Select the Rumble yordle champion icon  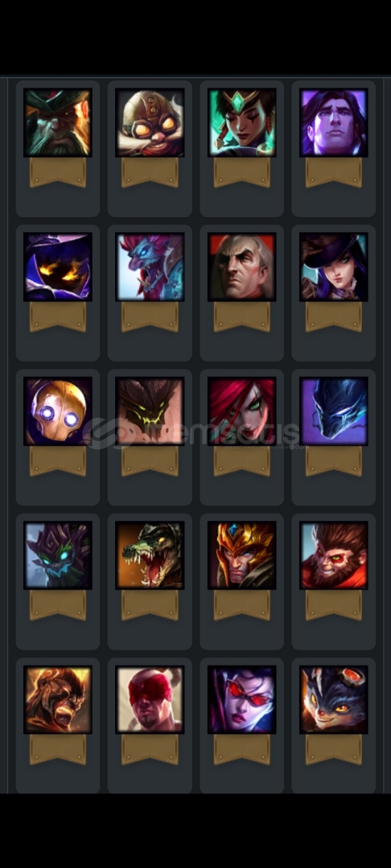tap(333, 700)
